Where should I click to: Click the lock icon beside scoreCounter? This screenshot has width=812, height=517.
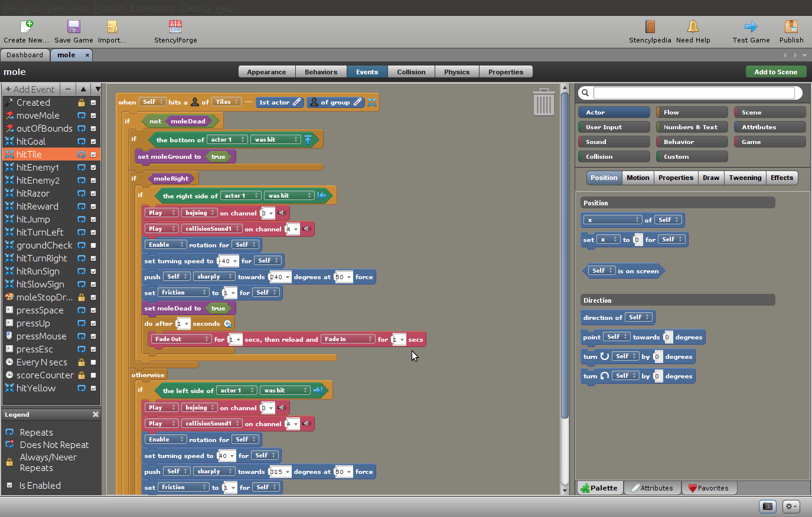tap(81, 375)
